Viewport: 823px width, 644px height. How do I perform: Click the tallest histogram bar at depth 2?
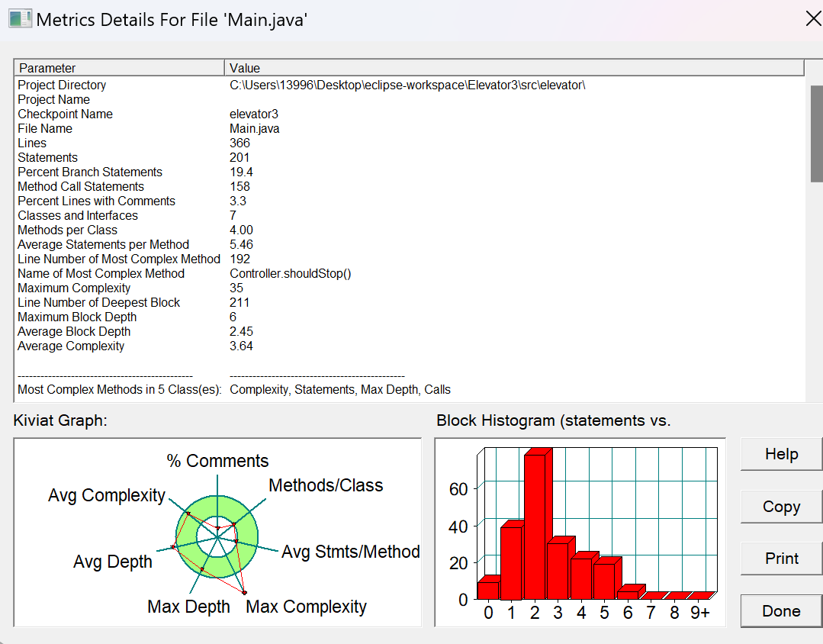coord(535,526)
